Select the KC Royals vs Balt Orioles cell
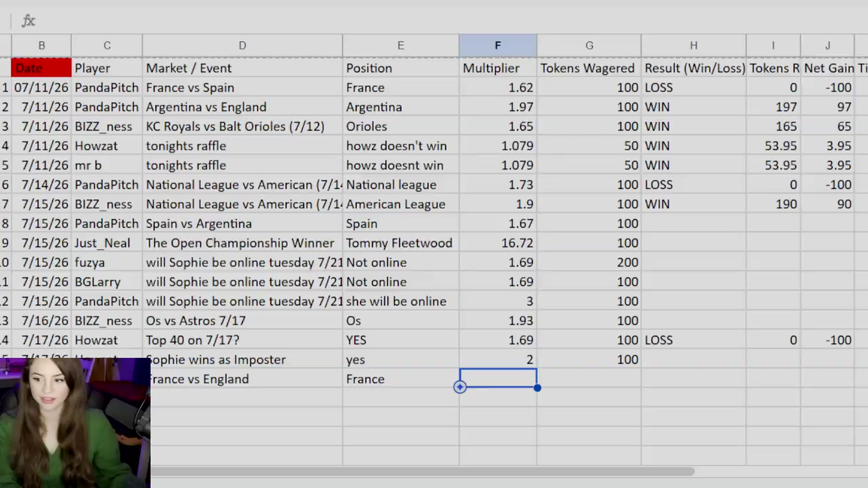Image resolution: width=868 pixels, height=488 pixels. (242, 126)
